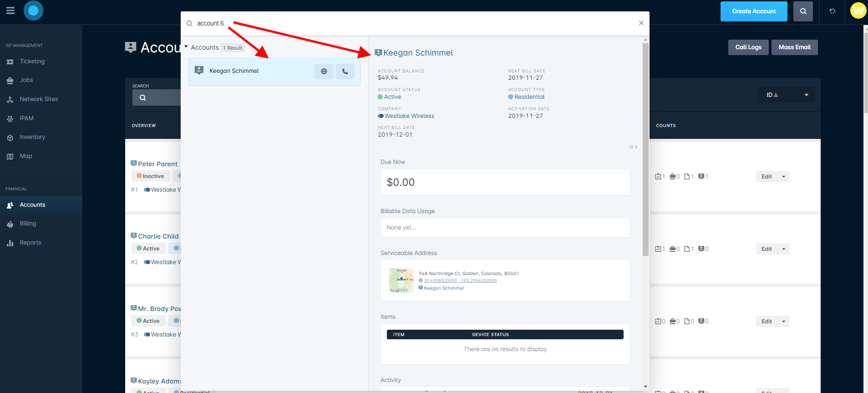
Task: Click the IPAM sidebar icon
Action: pyautogui.click(x=10, y=118)
